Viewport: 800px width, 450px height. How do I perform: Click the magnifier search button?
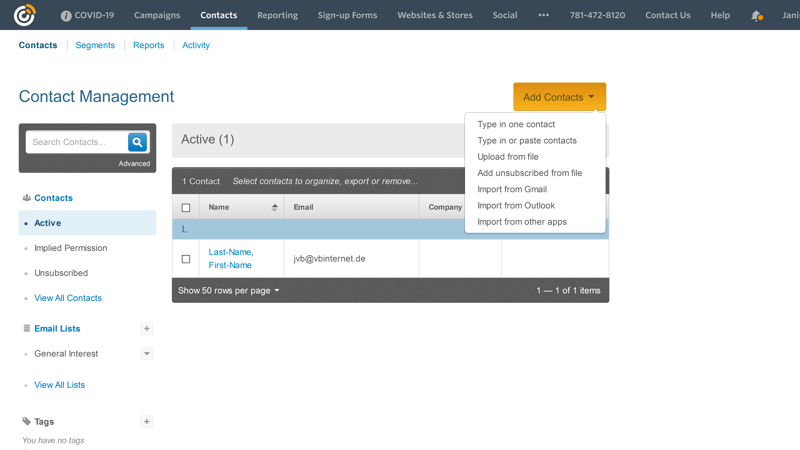pyautogui.click(x=137, y=142)
